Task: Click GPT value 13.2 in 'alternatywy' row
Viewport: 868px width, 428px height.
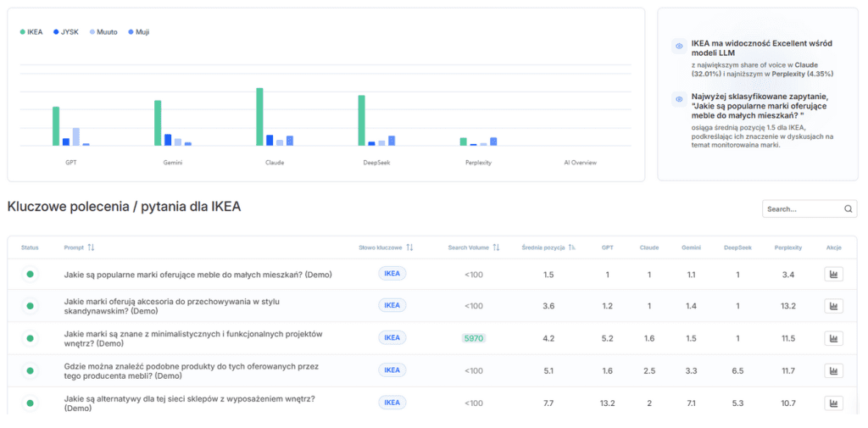Action: (607, 403)
